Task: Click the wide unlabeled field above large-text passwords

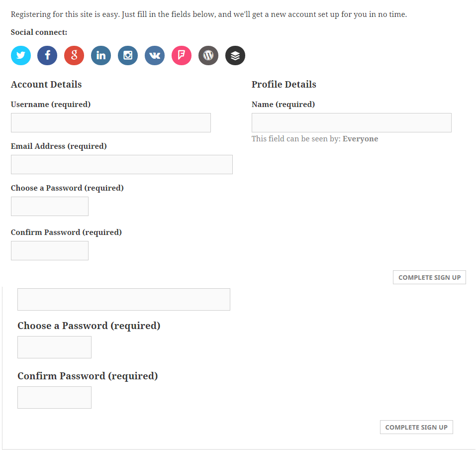Action: pyautogui.click(x=123, y=299)
